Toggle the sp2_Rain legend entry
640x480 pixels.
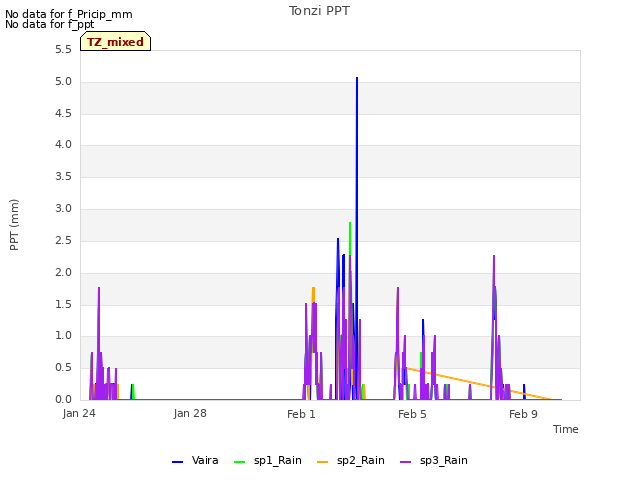coord(351,460)
